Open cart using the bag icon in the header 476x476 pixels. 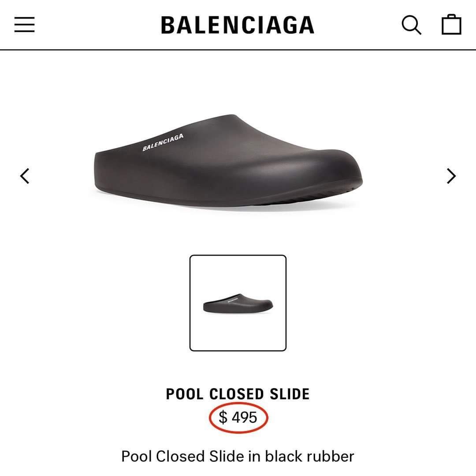point(451,25)
